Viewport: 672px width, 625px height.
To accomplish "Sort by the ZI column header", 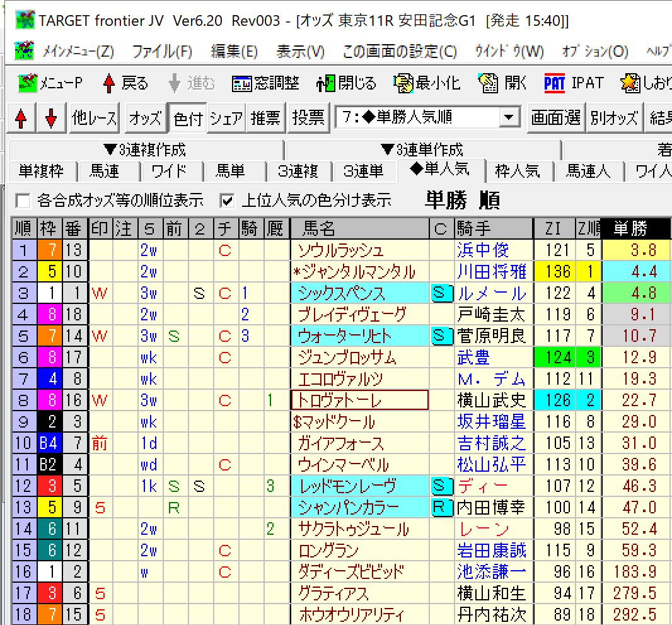I will click(x=553, y=228).
